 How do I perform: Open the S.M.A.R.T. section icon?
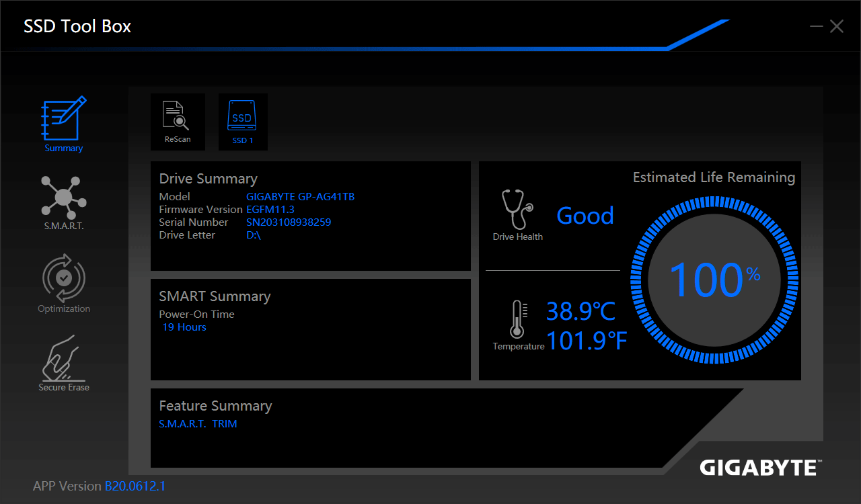[x=63, y=197]
